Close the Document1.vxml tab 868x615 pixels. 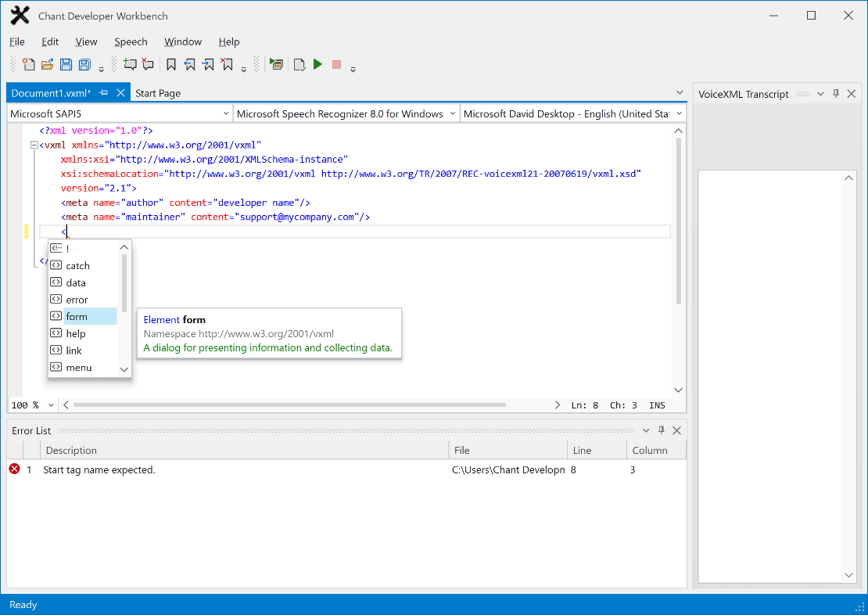click(x=120, y=93)
